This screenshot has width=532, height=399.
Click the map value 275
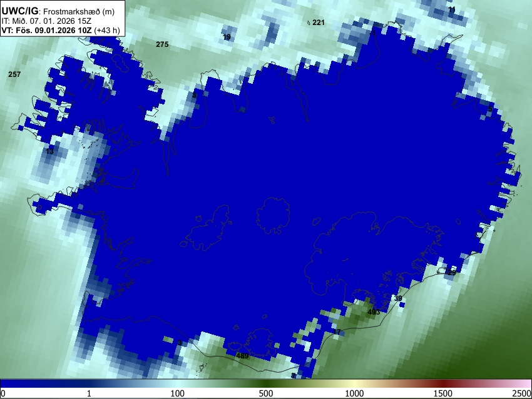162,44
